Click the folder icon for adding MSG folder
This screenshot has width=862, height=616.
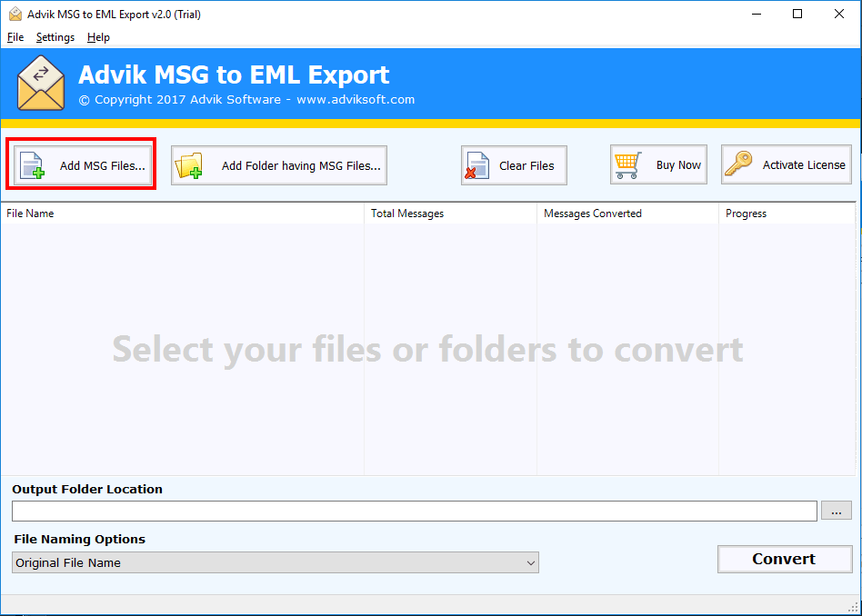point(188,165)
